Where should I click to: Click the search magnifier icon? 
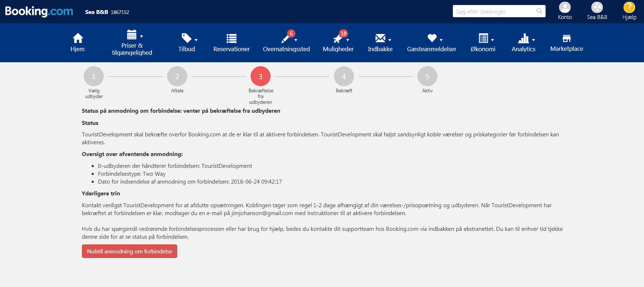click(539, 11)
